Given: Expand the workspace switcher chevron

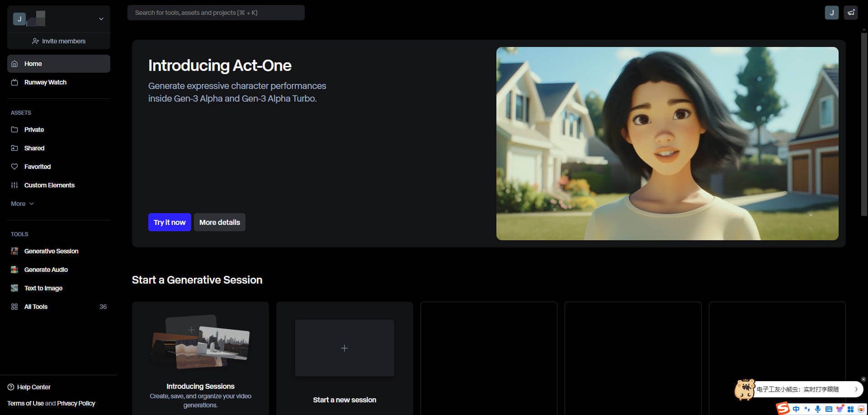Looking at the screenshot, I should click(101, 19).
